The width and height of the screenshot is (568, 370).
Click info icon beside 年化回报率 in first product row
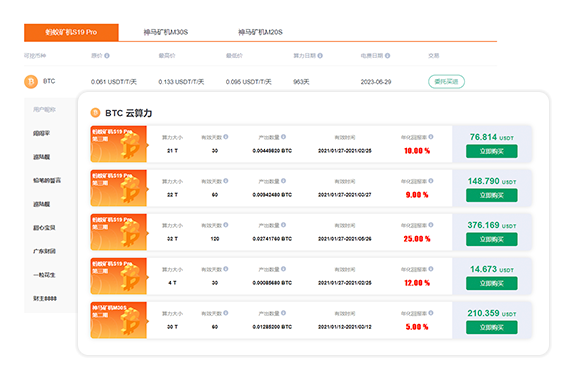click(431, 137)
